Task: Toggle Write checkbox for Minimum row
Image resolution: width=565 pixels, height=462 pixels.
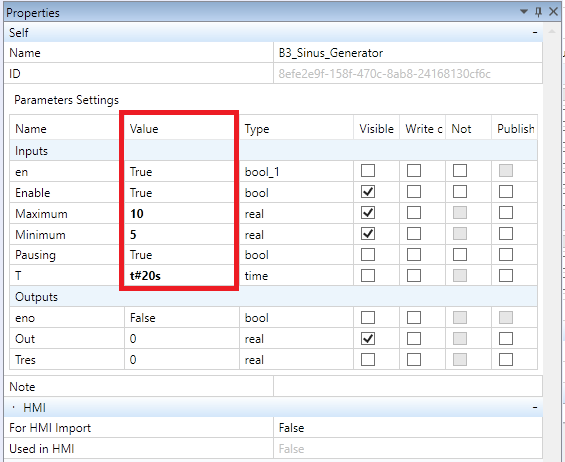Action: [414, 234]
